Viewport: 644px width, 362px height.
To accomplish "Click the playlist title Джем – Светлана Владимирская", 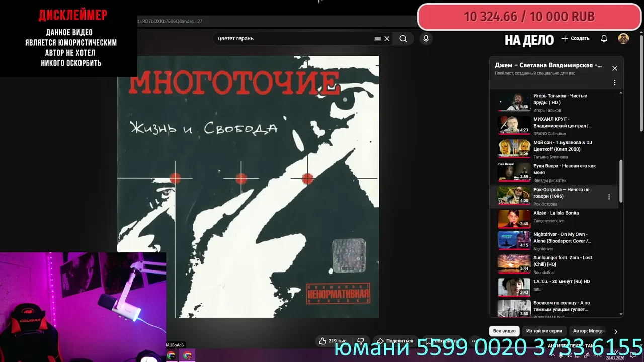I will pos(548,65).
